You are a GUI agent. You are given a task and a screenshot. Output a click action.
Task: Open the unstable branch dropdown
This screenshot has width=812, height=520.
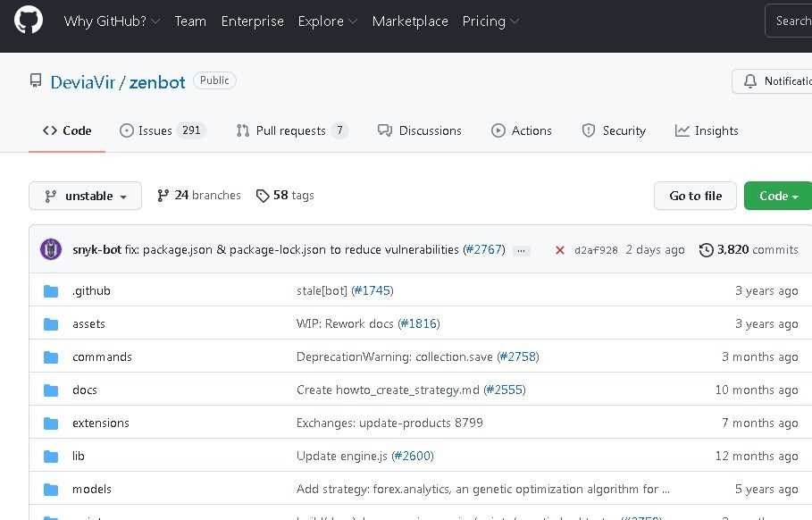pyautogui.click(x=85, y=197)
